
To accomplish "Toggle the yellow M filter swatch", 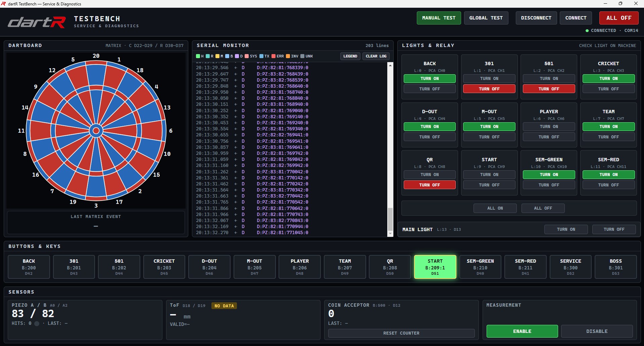I will 217,56.
